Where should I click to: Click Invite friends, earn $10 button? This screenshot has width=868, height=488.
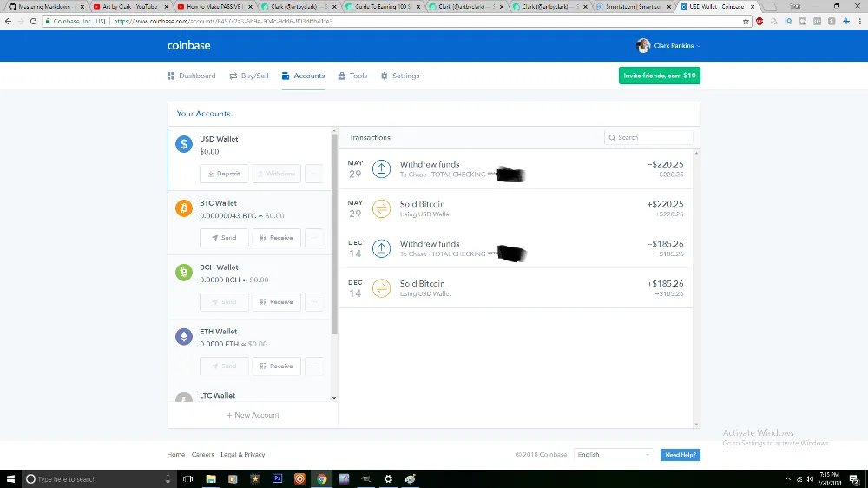pos(660,76)
